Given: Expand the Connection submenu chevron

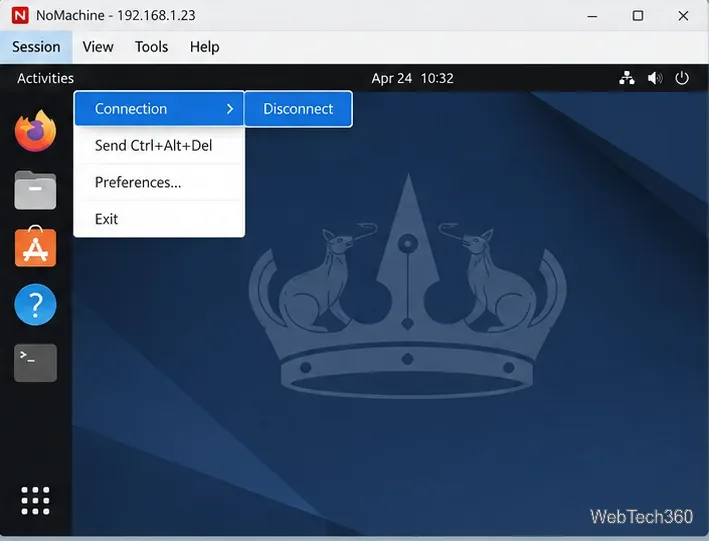Looking at the screenshot, I should click(230, 109).
